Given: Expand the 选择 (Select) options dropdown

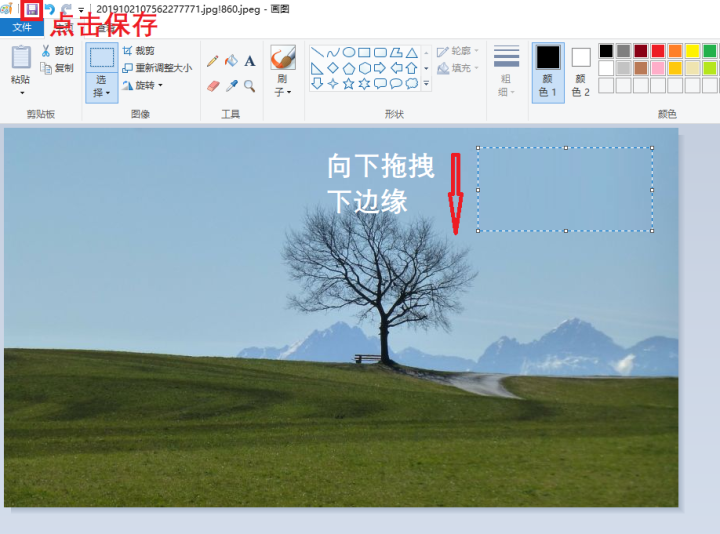Looking at the screenshot, I should (101, 86).
